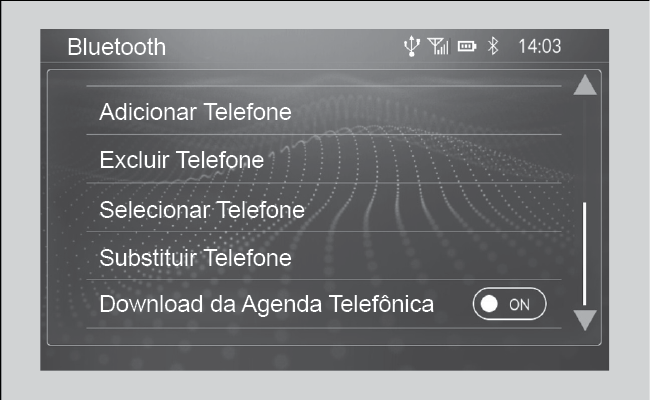The width and height of the screenshot is (650, 400).
Task: Click empty area right of Adicionar Telefone
Action: point(427,111)
